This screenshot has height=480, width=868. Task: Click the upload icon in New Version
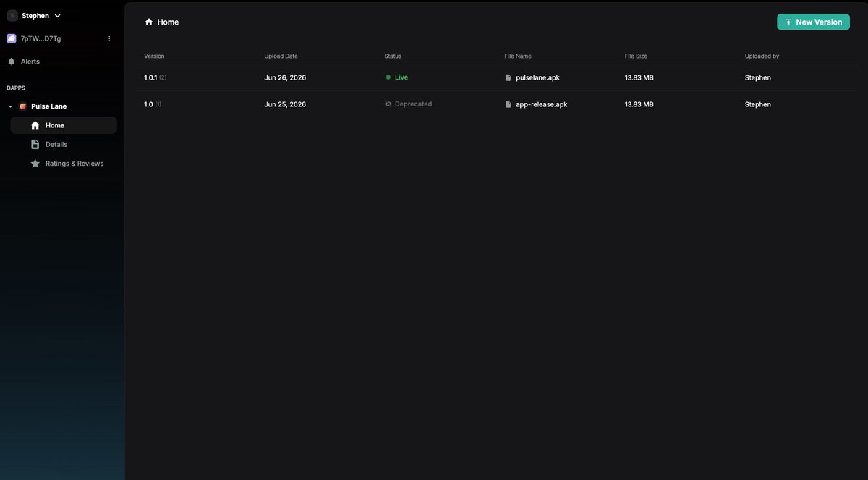tap(788, 22)
